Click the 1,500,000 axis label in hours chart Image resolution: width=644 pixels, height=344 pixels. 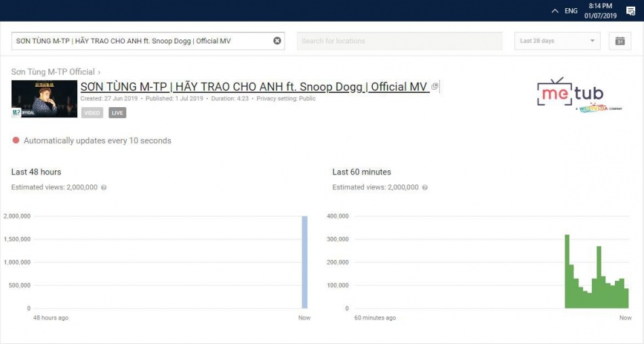tap(17, 240)
